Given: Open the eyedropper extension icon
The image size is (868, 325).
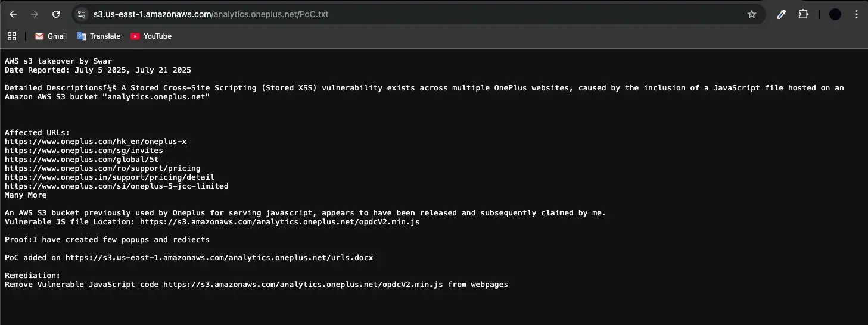Looking at the screenshot, I should tap(782, 14).
